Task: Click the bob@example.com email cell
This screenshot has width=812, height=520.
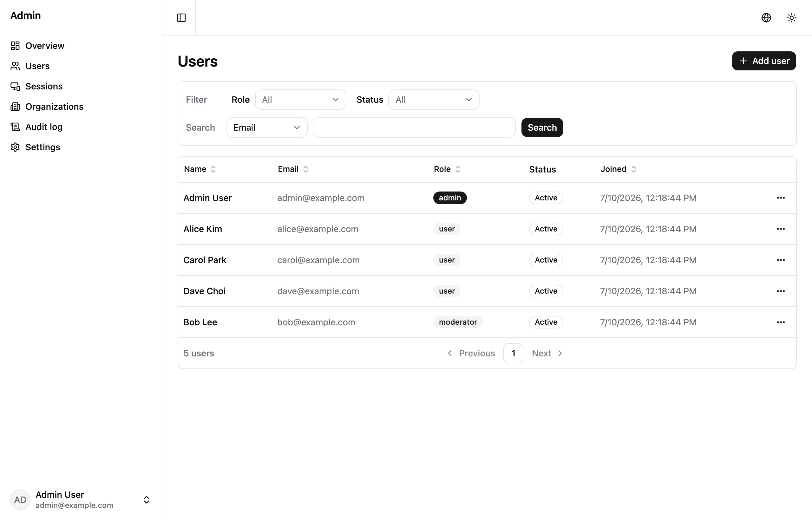Action: click(x=316, y=322)
